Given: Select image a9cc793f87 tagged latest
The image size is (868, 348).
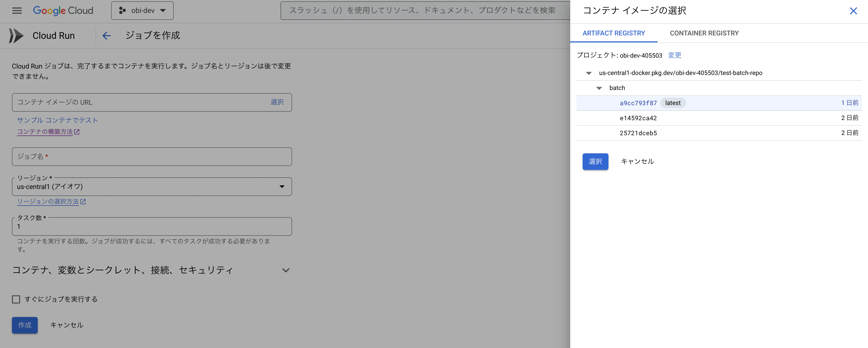Looking at the screenshot, I should click(719, 103).
